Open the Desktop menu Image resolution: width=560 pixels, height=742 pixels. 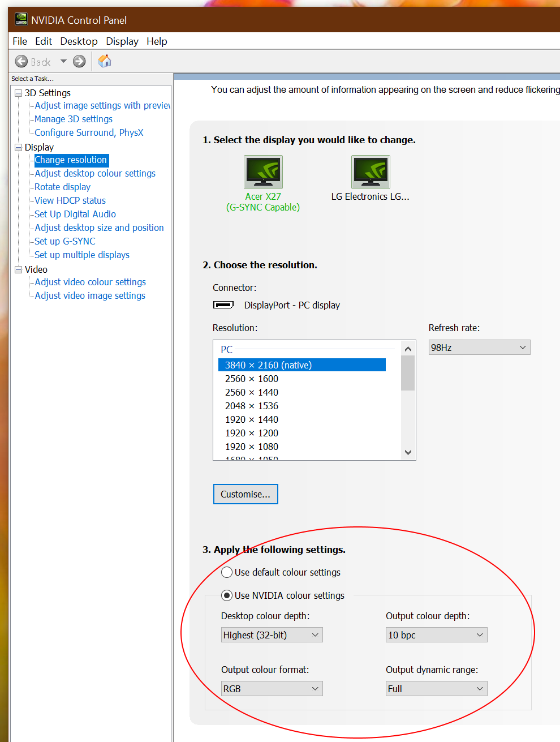pos(79,41)
